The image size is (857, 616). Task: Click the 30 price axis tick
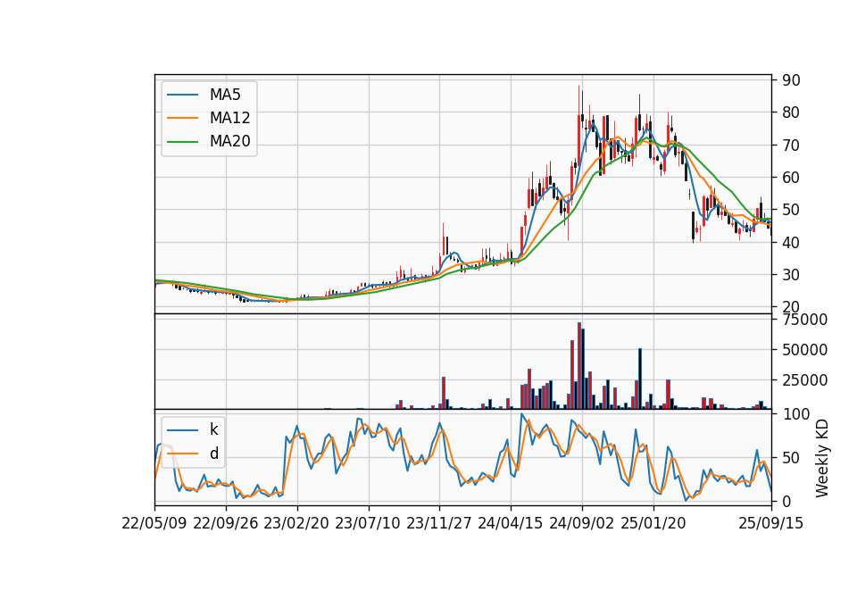pyautogui.click(x=791, y=275)
